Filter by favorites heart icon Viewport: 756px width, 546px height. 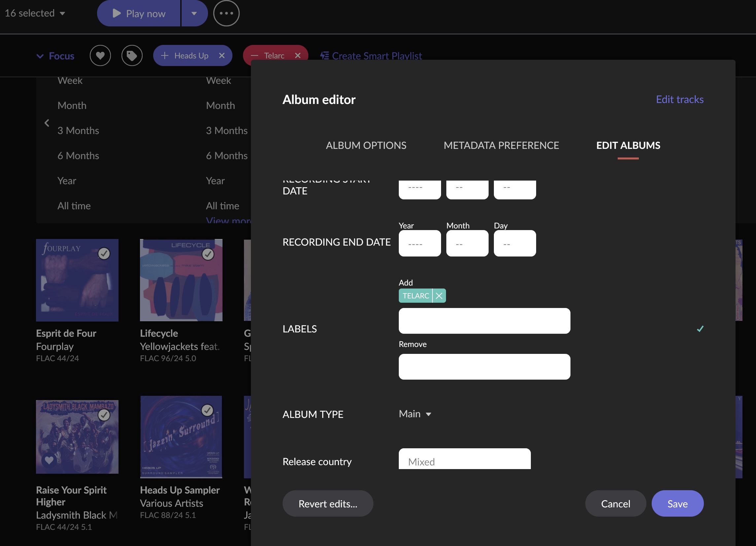pos(100,56)
